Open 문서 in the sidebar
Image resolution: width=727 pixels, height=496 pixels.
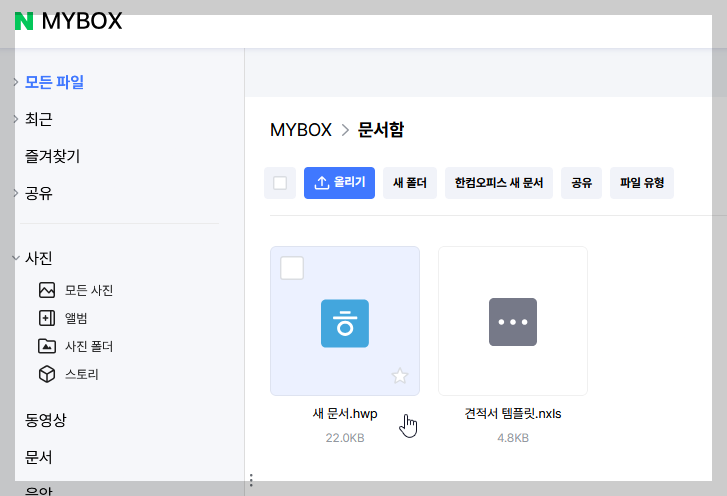point(38,457)
